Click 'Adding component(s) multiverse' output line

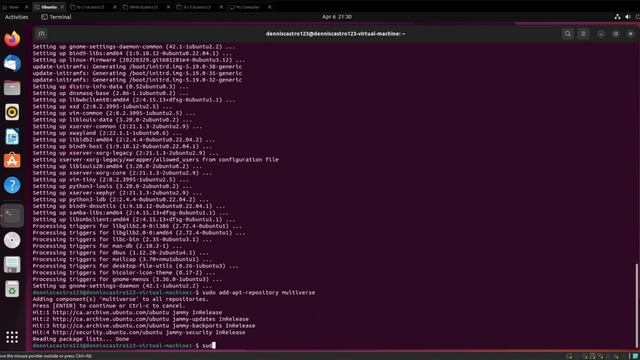coord(121,299)
